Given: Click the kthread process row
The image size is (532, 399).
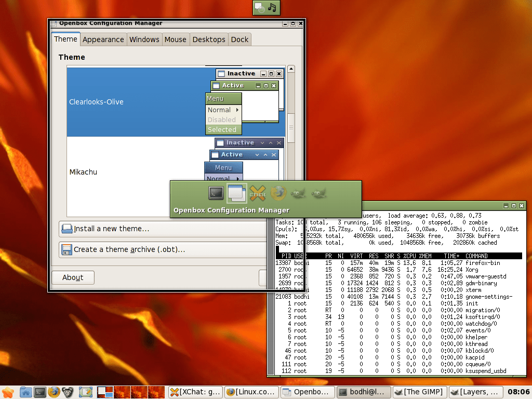Looking at the screenshot, I should tap(398, 344).
